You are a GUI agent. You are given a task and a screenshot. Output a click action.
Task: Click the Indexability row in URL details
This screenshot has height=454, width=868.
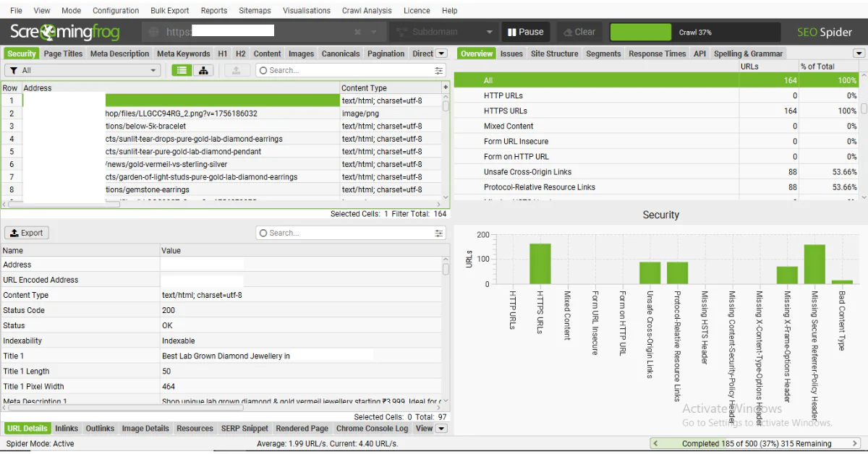[x=221, y=340]
